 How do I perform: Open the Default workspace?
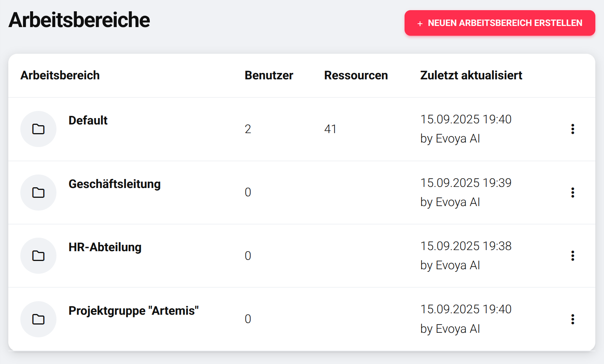88,120
